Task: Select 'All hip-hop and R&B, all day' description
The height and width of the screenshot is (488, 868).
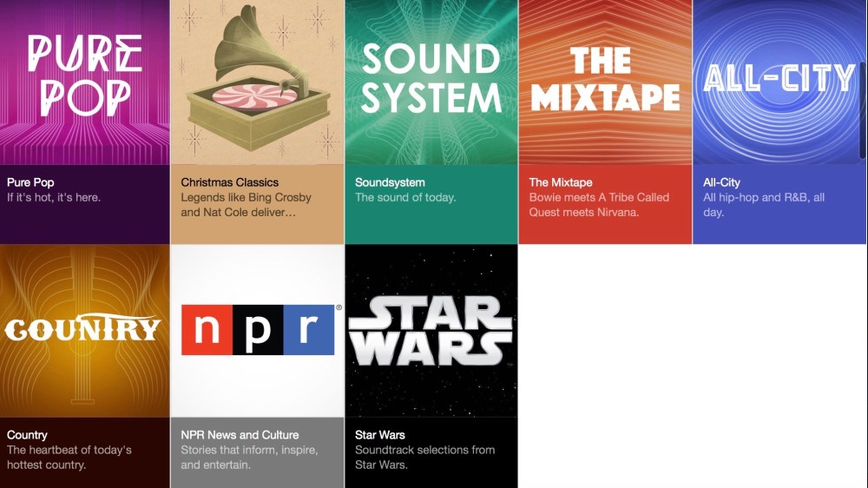Action: (764, 205)
